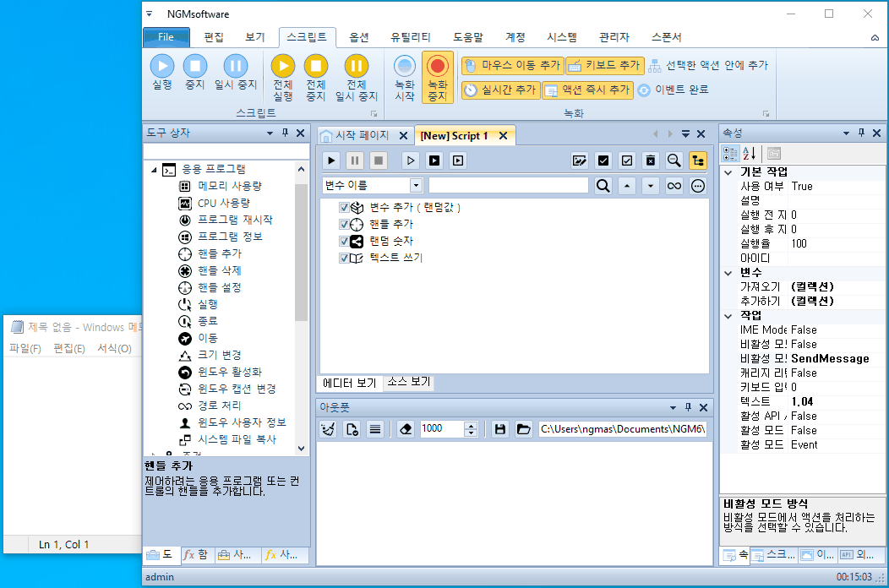
Task: Collapse 작업 property group
Action: pyautogui.click(x=728, y=317)
